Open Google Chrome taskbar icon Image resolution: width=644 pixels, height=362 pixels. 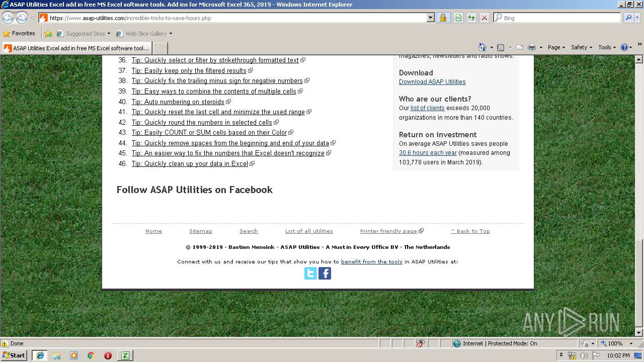[x=91, y=355]
